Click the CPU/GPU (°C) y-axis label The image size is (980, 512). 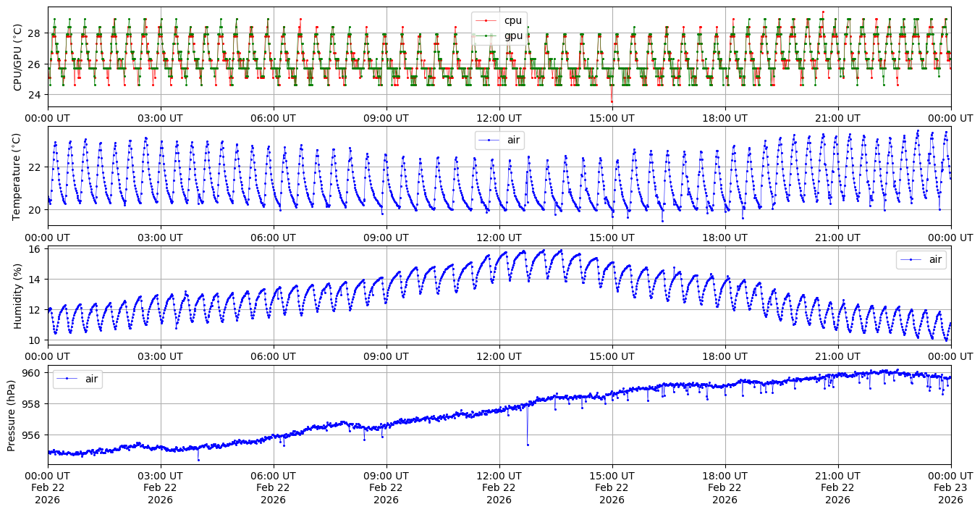18,57
